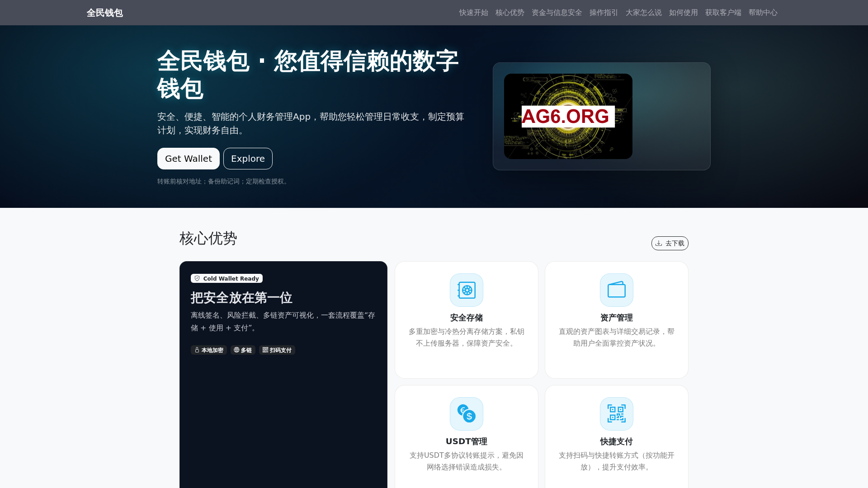The height and width of the screenshot is (488, 868).
Task: Click the USDT管理 card title
Action: click(x=467, y=441)
